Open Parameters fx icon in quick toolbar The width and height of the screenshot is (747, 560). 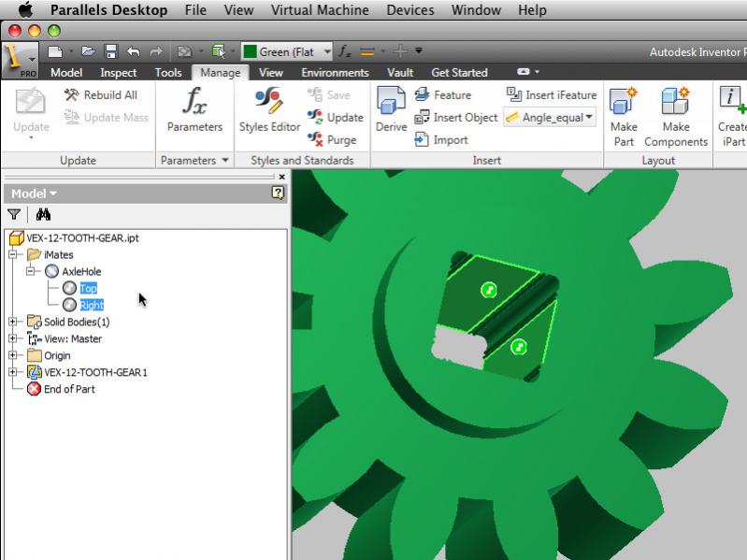point(344,51)
